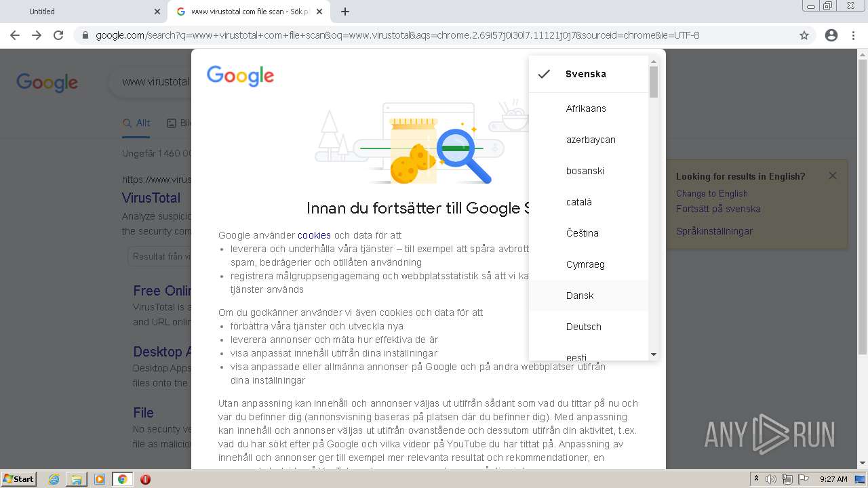Pick Čeština from the language dropdown
The height and width of the screenshot is (488, 868).
pyautogui.click(x=589, y=233)
